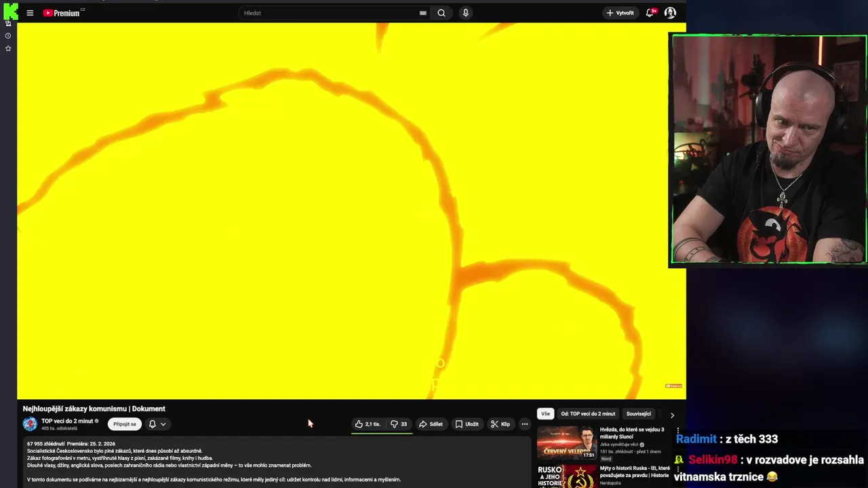Show next filter chips with arrow
Viewport: 868px width, 488px height.
pos(672,415)
